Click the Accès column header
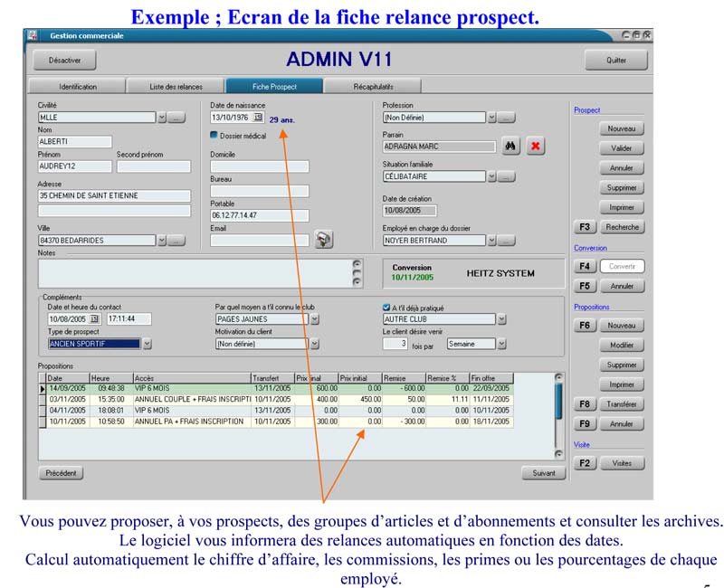 (x=192, y=378)
